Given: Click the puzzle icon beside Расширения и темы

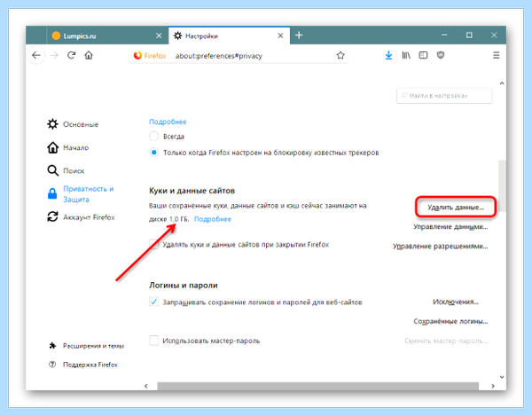Looking at the screenshot, I should (x=52, y=346).
